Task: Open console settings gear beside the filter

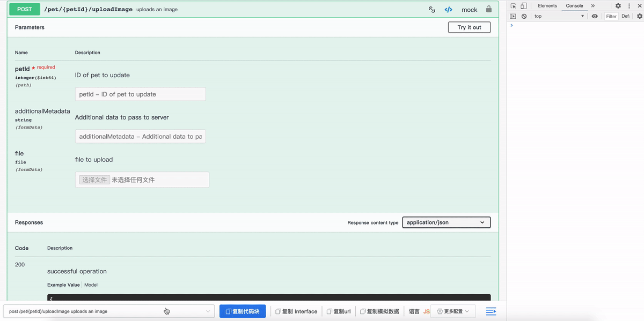Action: [639, 17]
